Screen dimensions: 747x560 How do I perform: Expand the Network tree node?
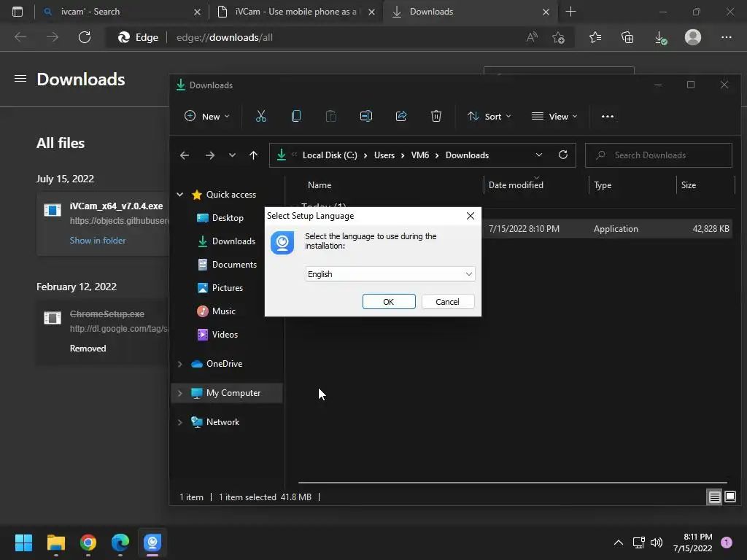pos(180,422)
